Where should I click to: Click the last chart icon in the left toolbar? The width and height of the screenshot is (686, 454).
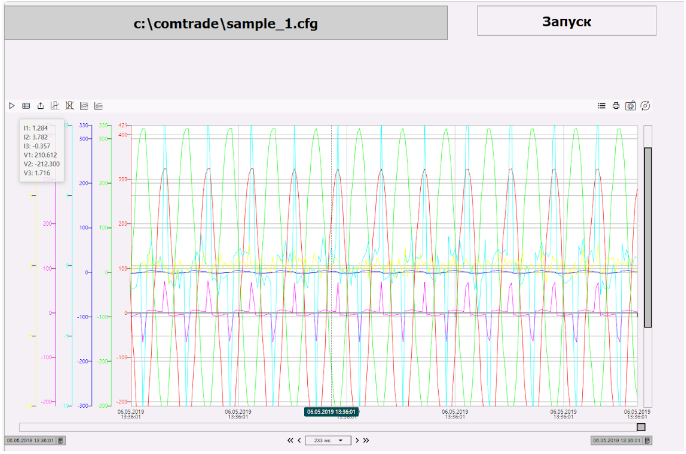coord(98,105)
